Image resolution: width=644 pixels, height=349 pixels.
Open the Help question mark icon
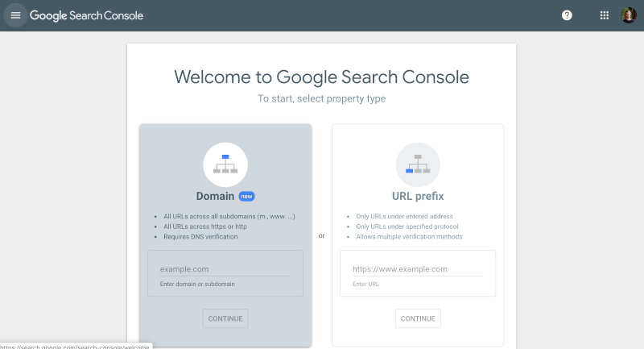(567, 15)
